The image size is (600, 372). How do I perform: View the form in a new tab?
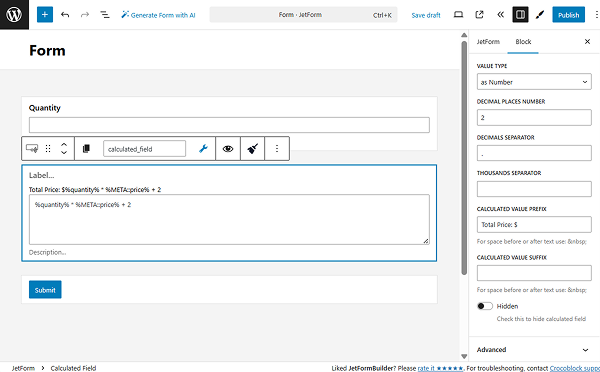point(479,15)
